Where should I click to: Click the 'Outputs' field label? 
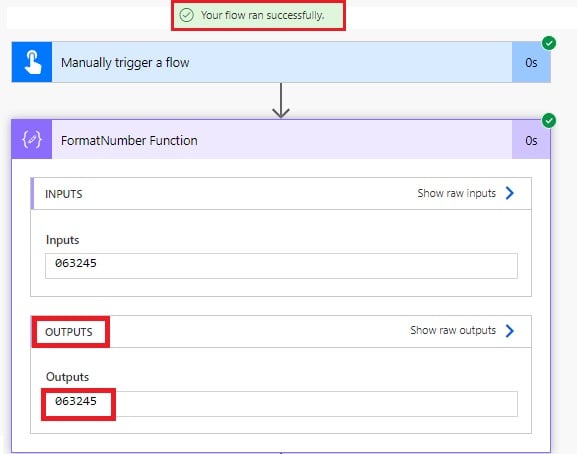click(x=67, y=377)
